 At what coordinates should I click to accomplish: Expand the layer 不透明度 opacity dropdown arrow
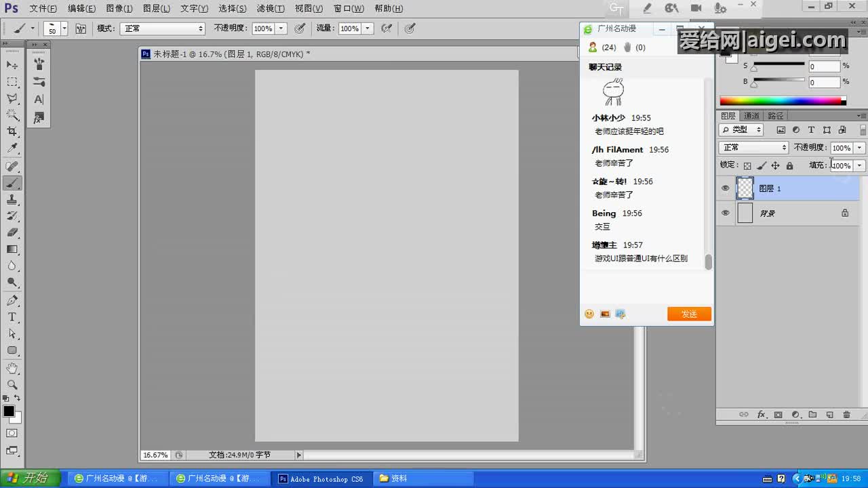[859, 148]
